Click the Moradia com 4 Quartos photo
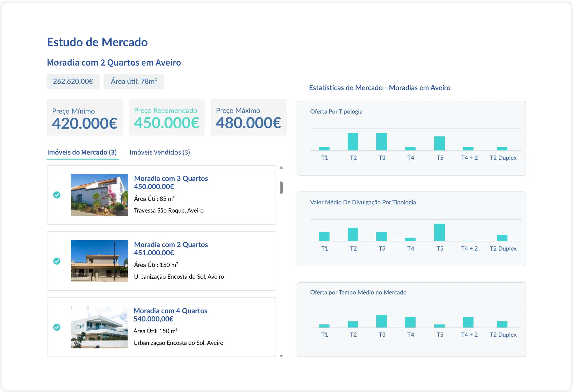The image size is (573, 392). 99,327
